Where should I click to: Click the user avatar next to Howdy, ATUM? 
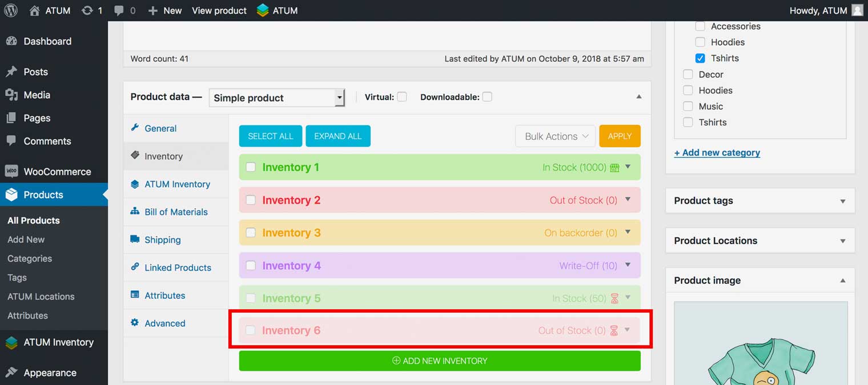coord(857,10)
